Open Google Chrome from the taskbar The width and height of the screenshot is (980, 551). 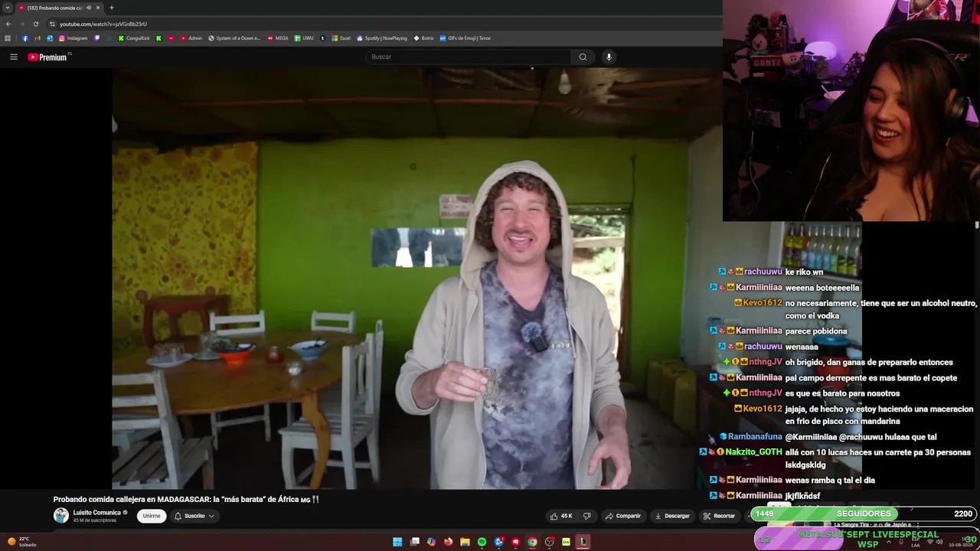coord(532,542)
